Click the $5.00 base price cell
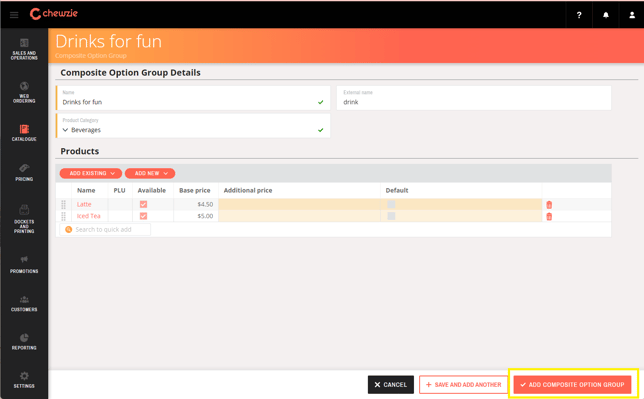Image resolution: width=644 pixels, height=399 pixels. click(196, 216)
